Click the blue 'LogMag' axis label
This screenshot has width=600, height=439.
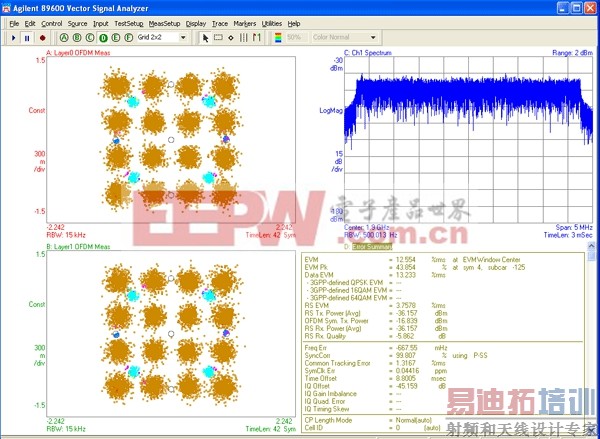(x=331, y=111)
